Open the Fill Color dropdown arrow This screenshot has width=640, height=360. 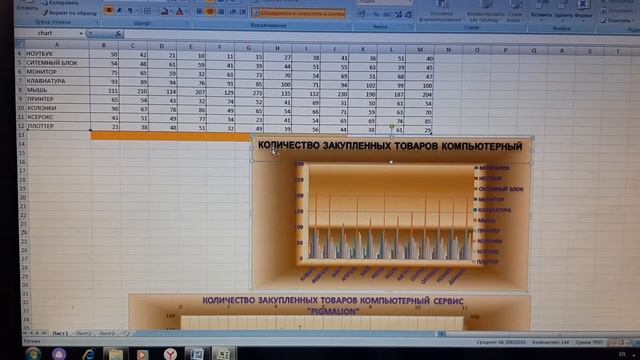pyautogui.click(x=171, y=11)
